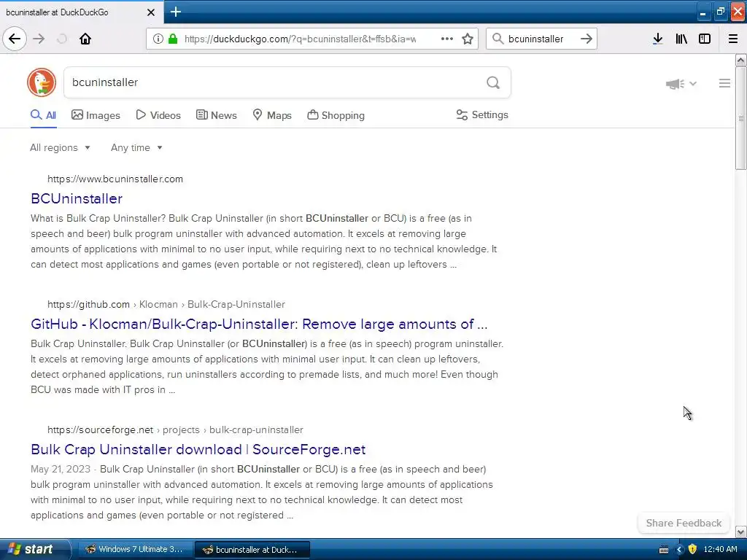
Task: Open the megaphone announcements icon
Action: coord(675,84)
